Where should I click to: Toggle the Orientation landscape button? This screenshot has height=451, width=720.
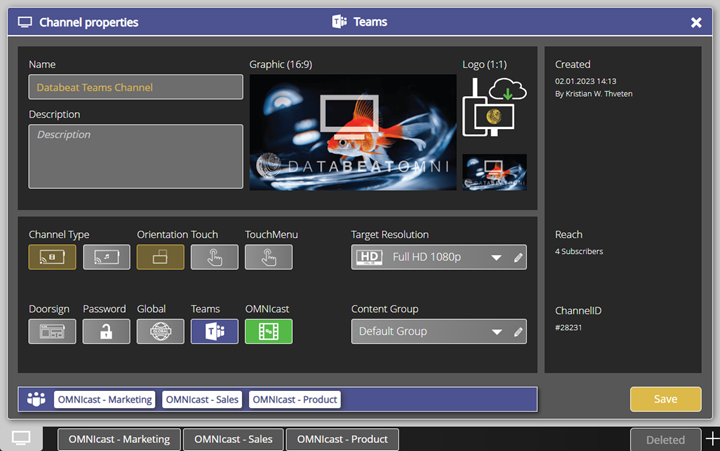pos(160,257)
